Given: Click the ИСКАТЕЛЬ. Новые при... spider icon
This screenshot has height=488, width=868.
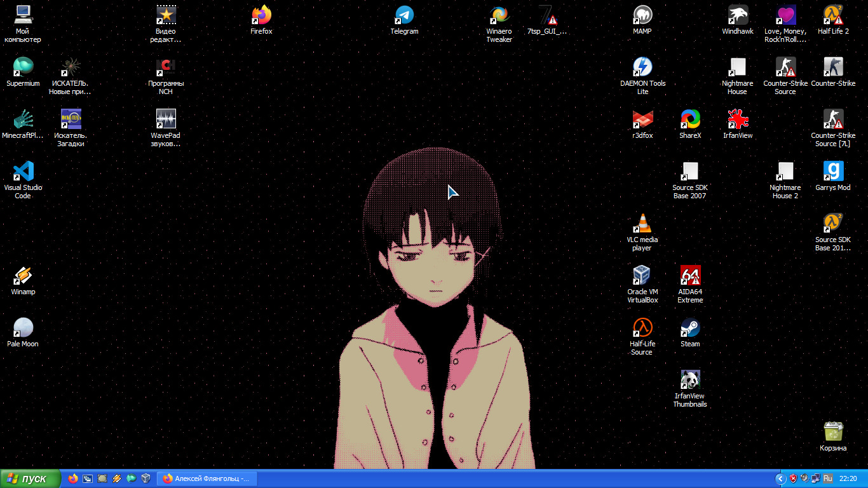Looking at the screenshot, I should coord(71,76).
